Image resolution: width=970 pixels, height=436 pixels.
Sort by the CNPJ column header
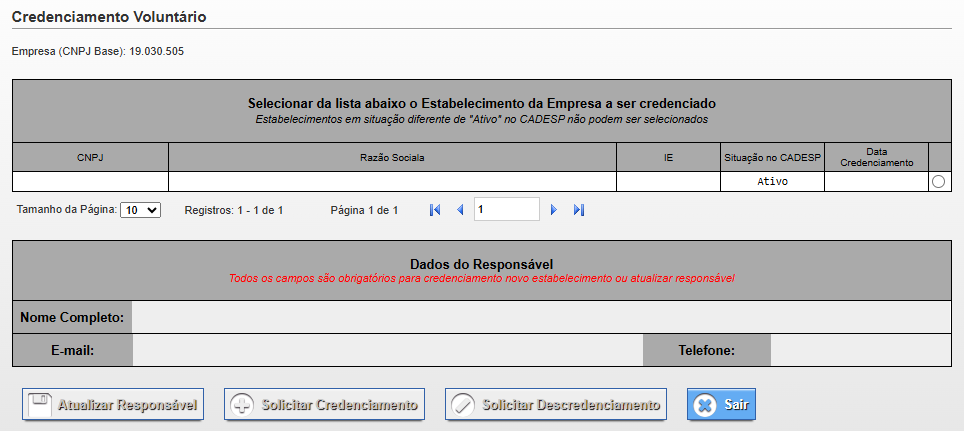(x=90, y=157)
